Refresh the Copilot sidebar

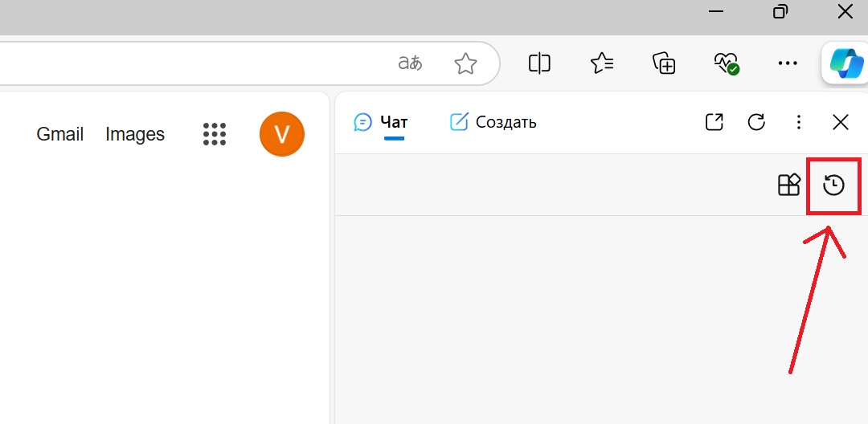coord(756,122)
